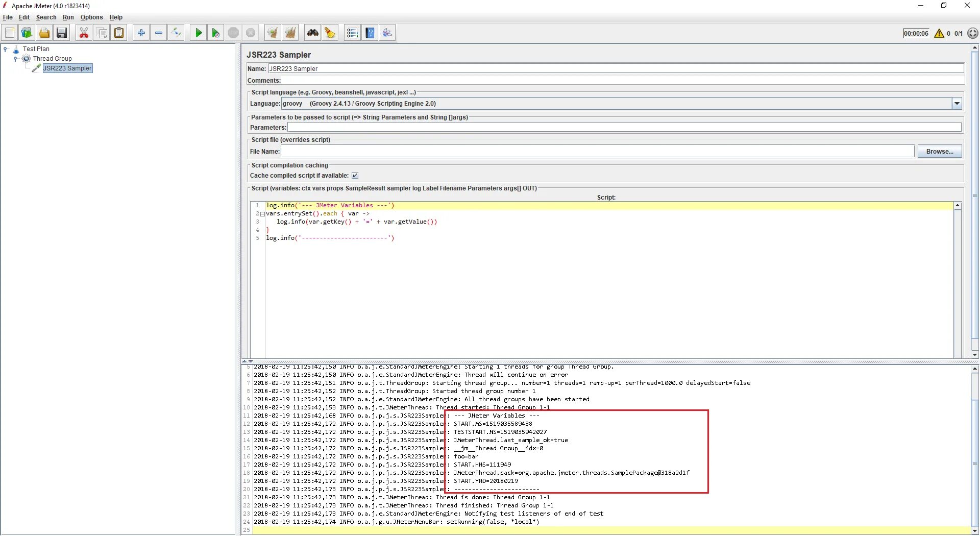Clear all results with the double broom icon
The image size is (980, 536).
tap(290, 33)
